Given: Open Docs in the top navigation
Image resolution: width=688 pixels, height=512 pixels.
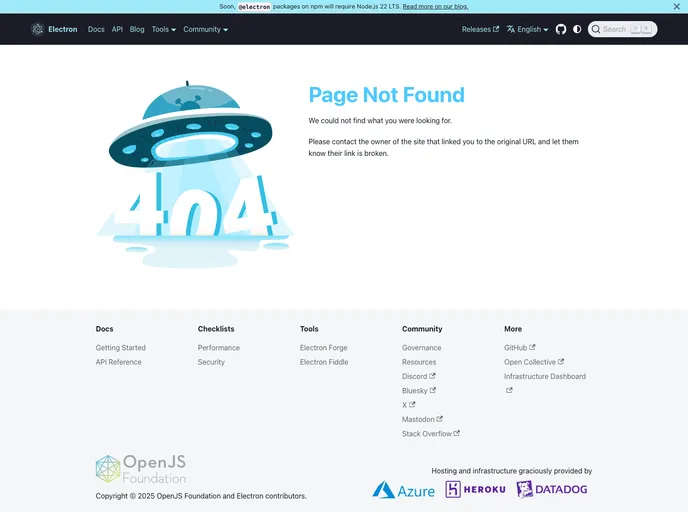Looking at the screenshot, I should click(x=96, y=29).
